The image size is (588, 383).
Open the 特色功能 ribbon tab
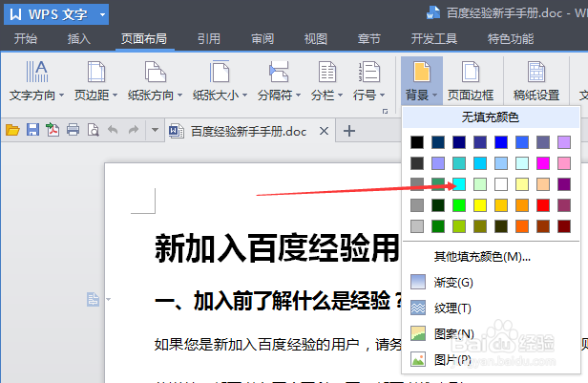click(511, 38)
